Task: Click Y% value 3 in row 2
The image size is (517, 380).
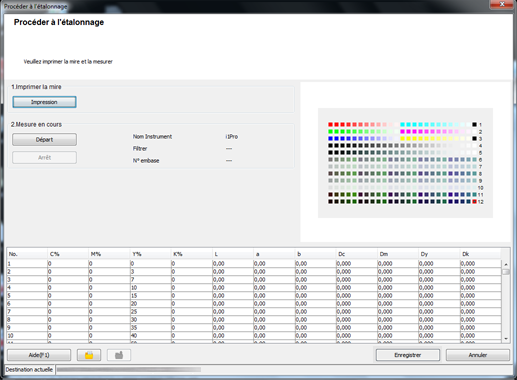Action: [150, 272]
